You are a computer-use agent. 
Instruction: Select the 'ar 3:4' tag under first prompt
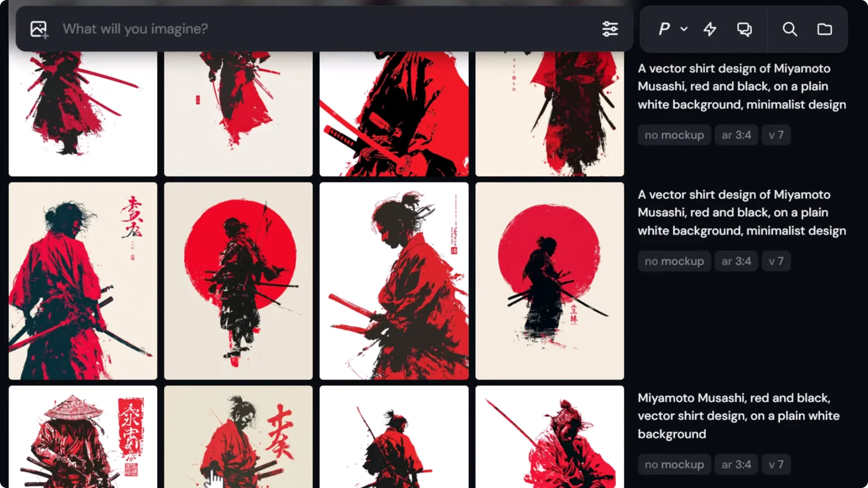point(736,135)
